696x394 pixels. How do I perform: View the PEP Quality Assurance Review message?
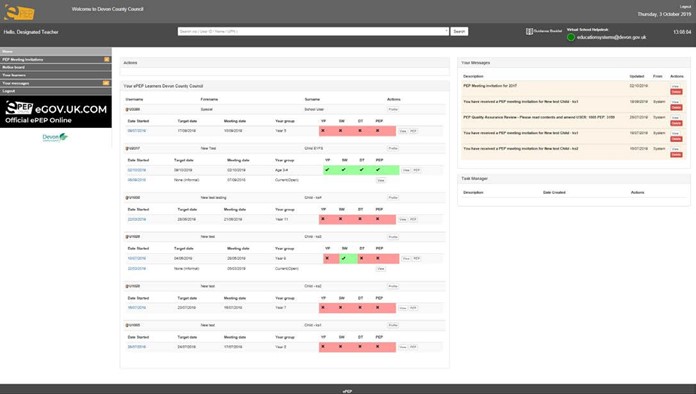[676, 118]
